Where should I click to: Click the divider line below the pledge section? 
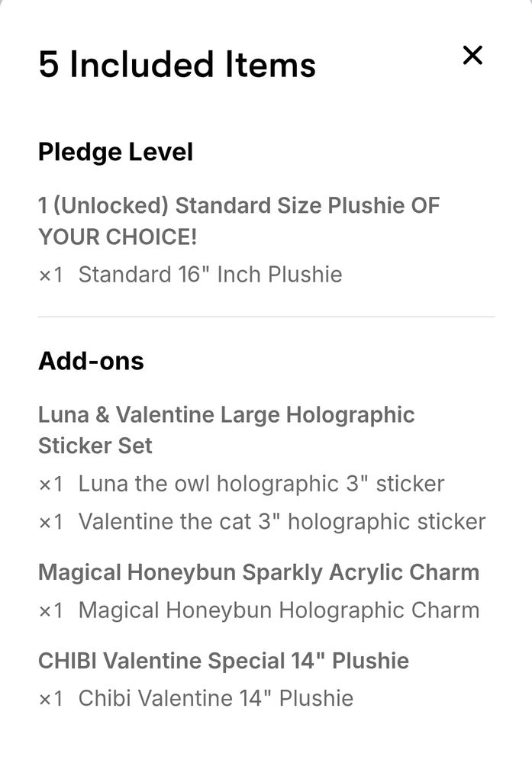pyautogui.click(x=266, y=315)
